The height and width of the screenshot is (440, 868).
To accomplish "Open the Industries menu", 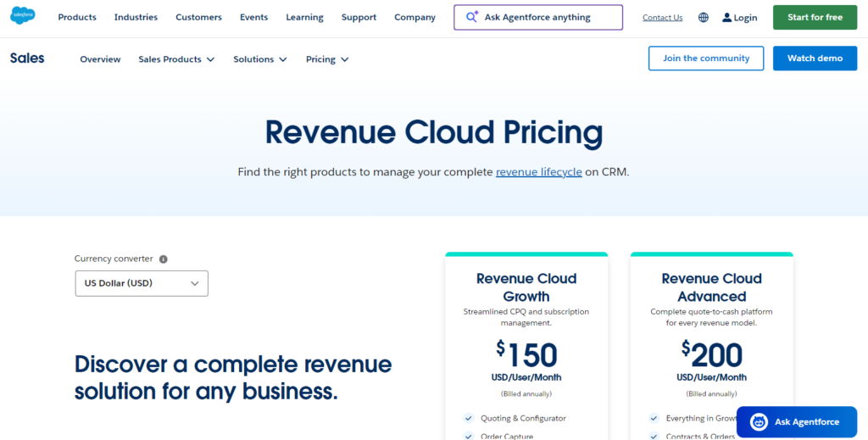I will click(x=136, y=17).
